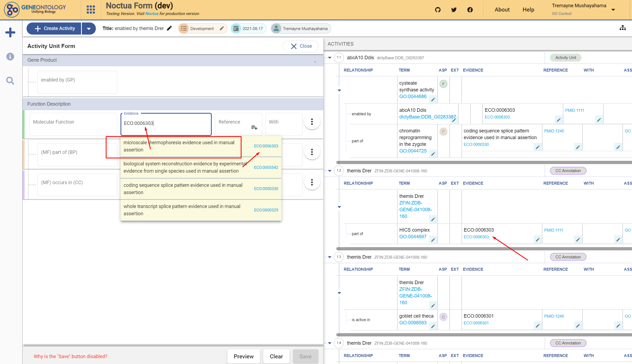Open user account dropdown arrow
Viewport: 632px width, 364px height.
pos(613,10)
